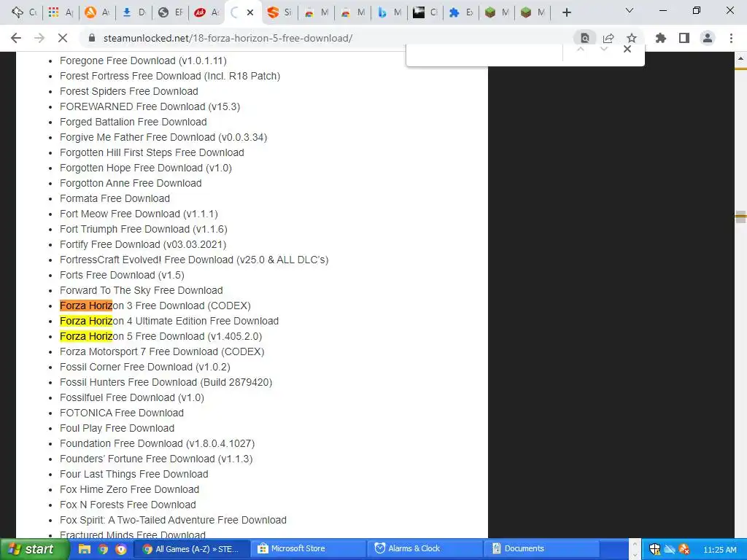The width and height of the screenshot is (747, 560).
Task: Switch to the Bing icon tab
Action: tap(389, 12)
